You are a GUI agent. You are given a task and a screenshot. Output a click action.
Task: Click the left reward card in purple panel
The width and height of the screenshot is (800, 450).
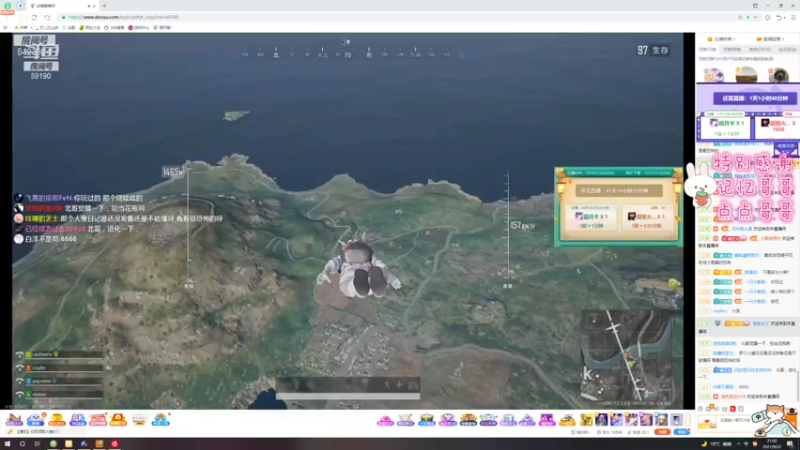[x=726, y=128]
